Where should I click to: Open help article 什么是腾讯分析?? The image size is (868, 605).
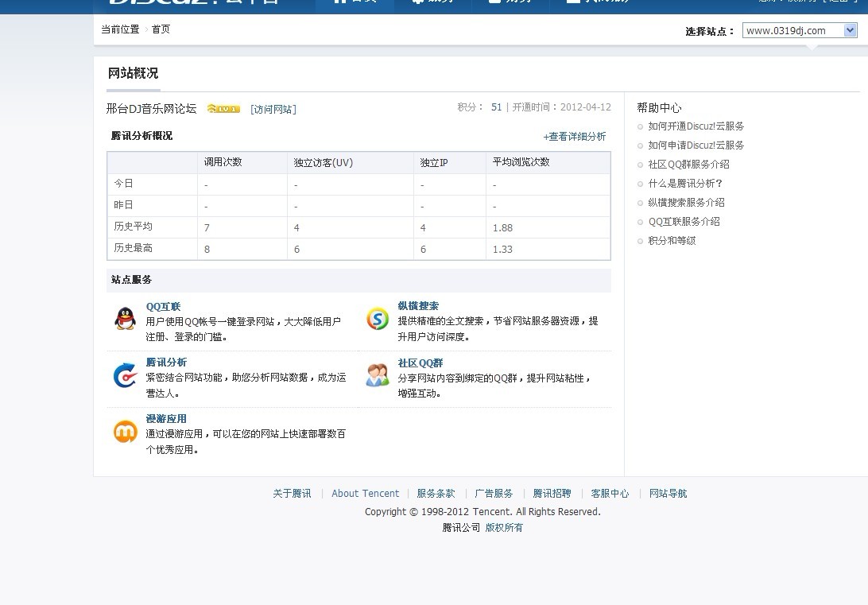click(685, 184)
